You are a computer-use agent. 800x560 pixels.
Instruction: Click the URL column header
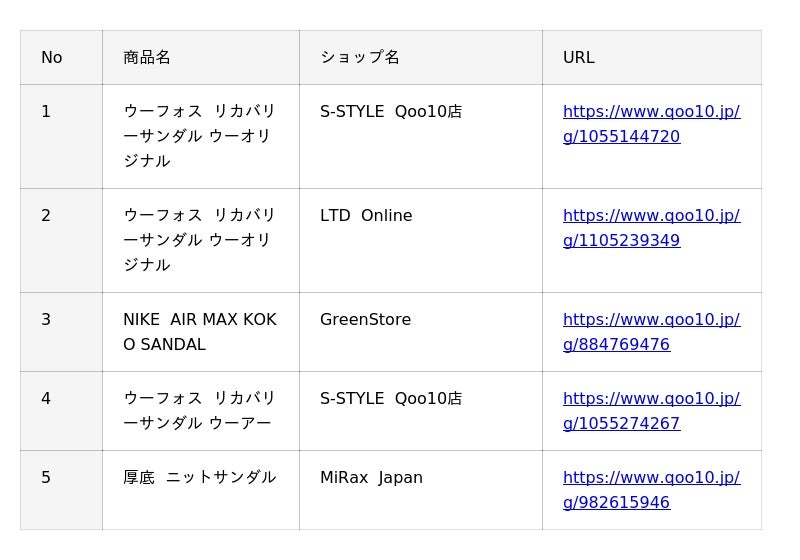pyautogui.click(x=652, y=58)
